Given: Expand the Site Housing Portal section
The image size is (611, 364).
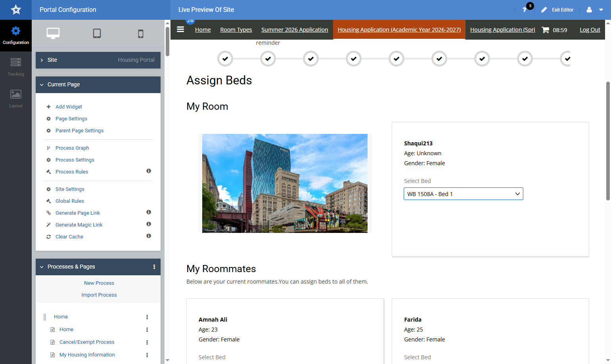Looking at the screenshot, I should pyautogui.click(x=98, y=60).
